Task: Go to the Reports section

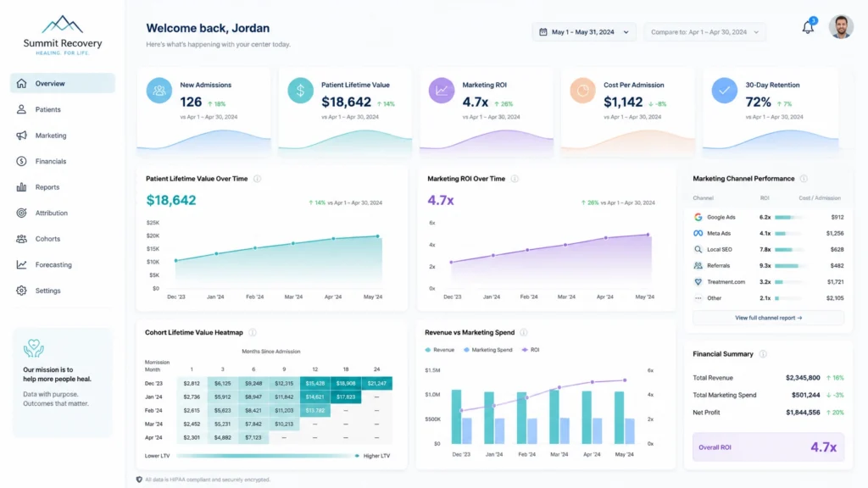Action: click(x=63, y=187)
